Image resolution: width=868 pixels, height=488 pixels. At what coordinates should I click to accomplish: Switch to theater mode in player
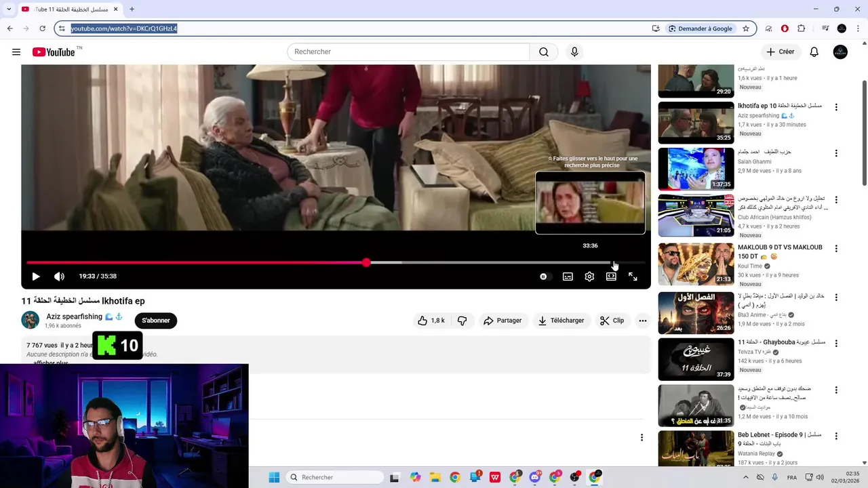pos(611,277)
